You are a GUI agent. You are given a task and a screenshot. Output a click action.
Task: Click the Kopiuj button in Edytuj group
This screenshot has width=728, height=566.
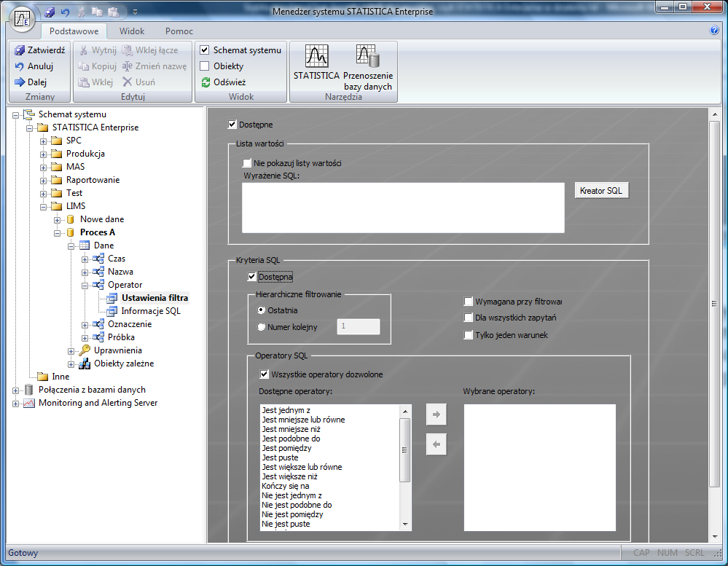click(97, 66)
